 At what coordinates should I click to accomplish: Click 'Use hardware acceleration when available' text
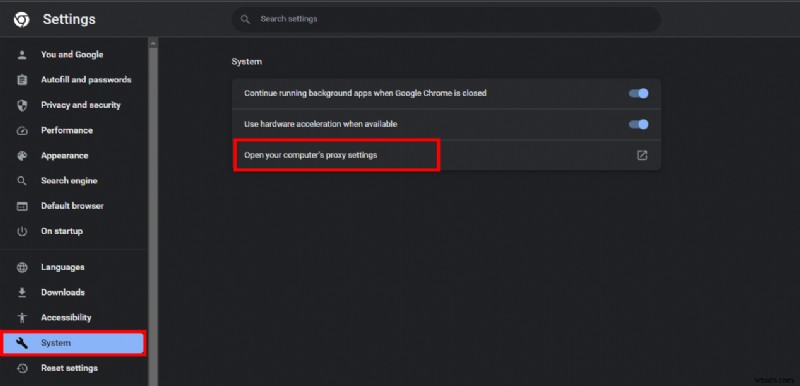(x=320, y=124)
